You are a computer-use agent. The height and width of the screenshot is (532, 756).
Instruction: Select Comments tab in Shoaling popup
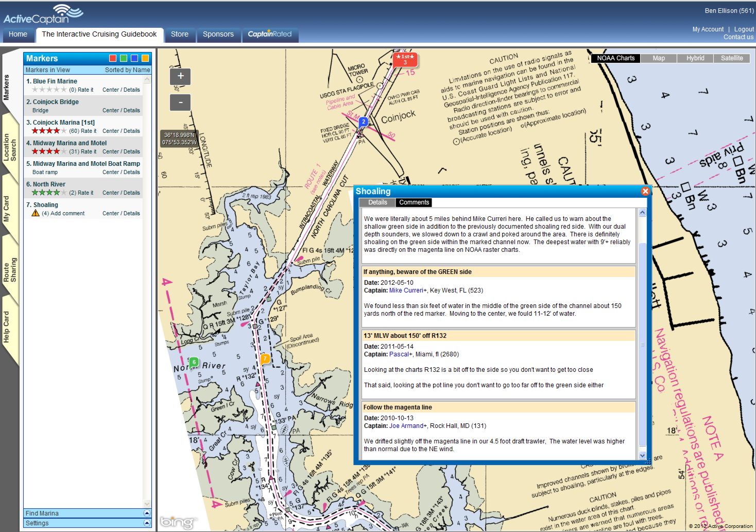tap(414, 202)
